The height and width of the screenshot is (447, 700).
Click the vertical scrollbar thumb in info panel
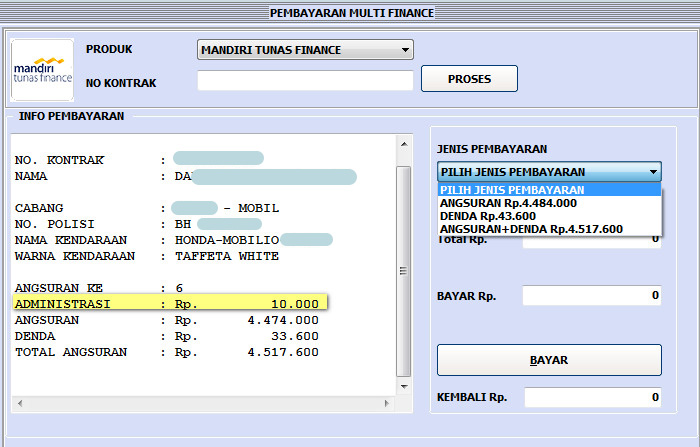tap(404, 272)
